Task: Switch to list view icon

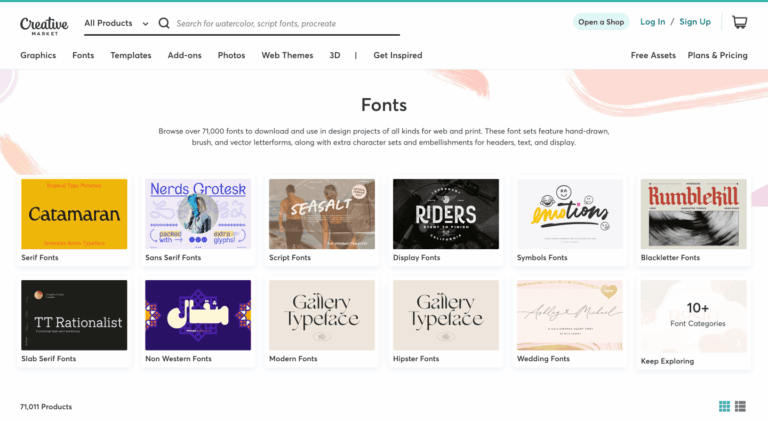Action: point(741,406)
